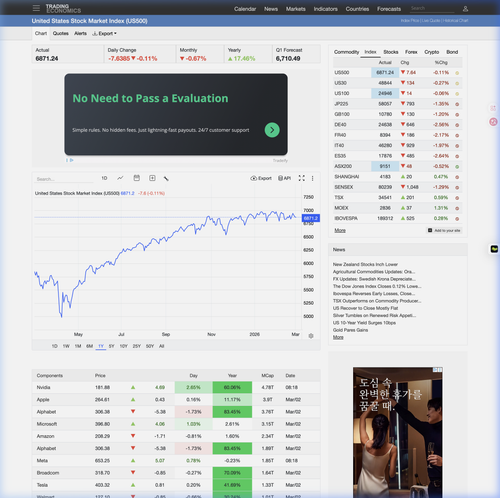Click the Trading Economics logo
This screenshot has width=500, height=498.
(63, 8)
